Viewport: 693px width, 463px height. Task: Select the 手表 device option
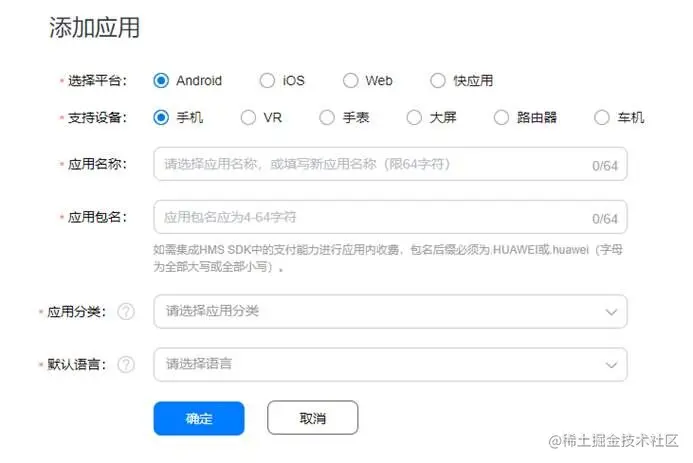click(327, 118)
